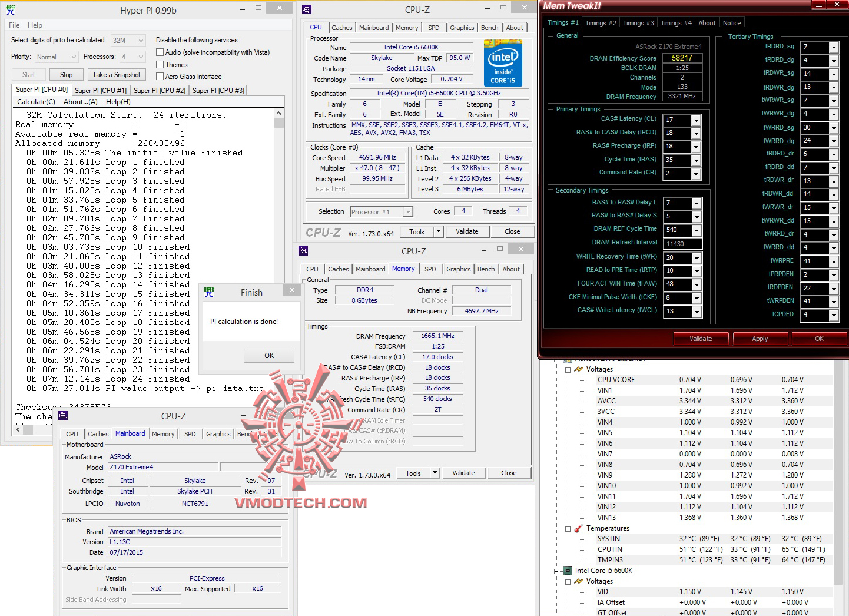Open the Help menu in Hyper PI menu bar
Image resolution: width=849 pixels, height=616 pixels.
click(x=35, y=25)
